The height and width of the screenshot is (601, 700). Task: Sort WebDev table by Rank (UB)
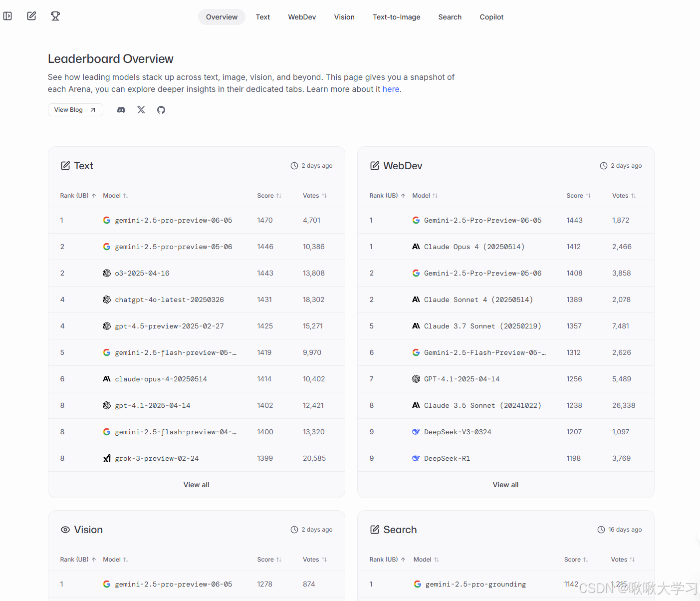tap(388, 196)
